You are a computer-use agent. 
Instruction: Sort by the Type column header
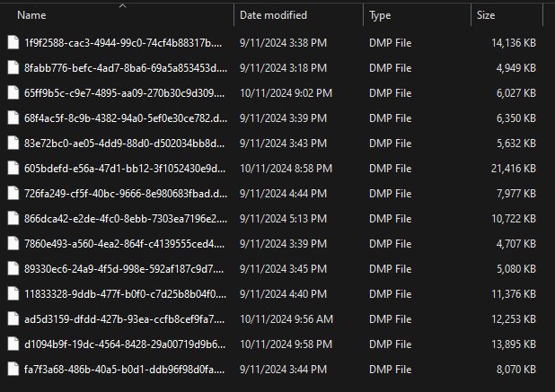tap(380, 15)
